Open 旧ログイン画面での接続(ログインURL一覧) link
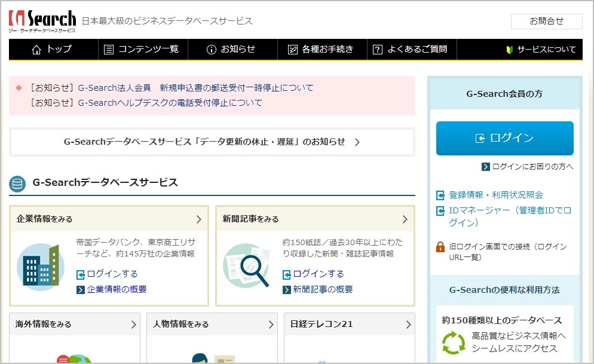 click(507, 252)
